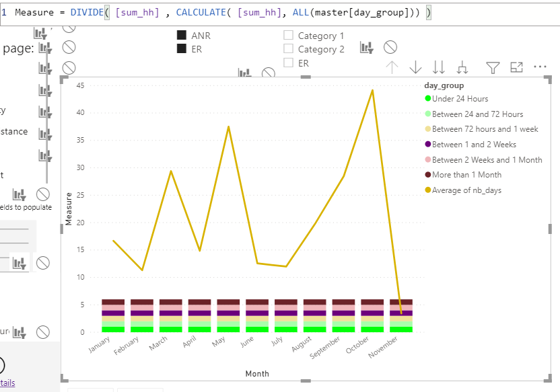
Task: Tick the ER checkbox in category slicer
Action: (x=288, y=63)
